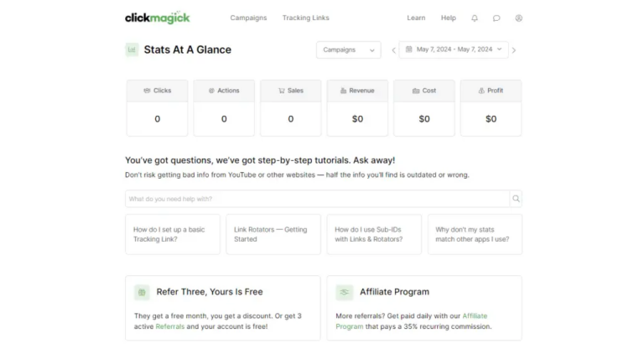Open the notifications bell icon
The width and height of the screenshot is (644, 349).
click(475, 18)
